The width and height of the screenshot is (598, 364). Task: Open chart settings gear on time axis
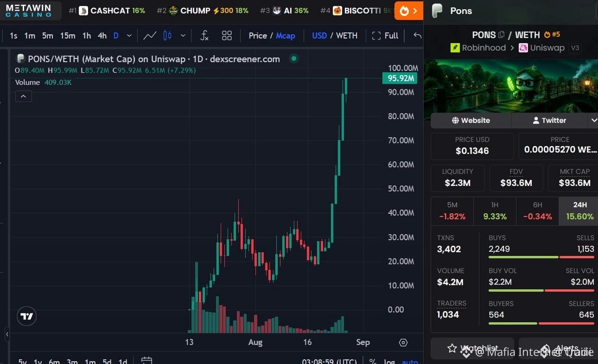(403, 343)
